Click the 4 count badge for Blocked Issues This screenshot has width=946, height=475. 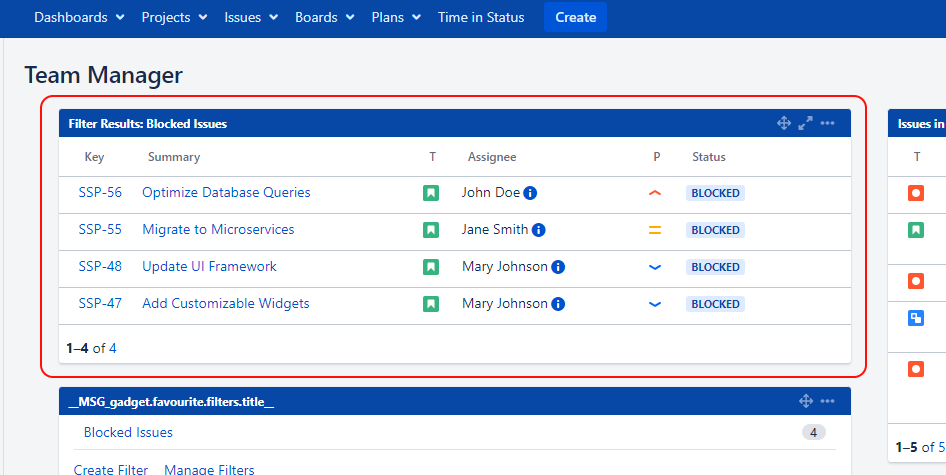pos(813,432)
